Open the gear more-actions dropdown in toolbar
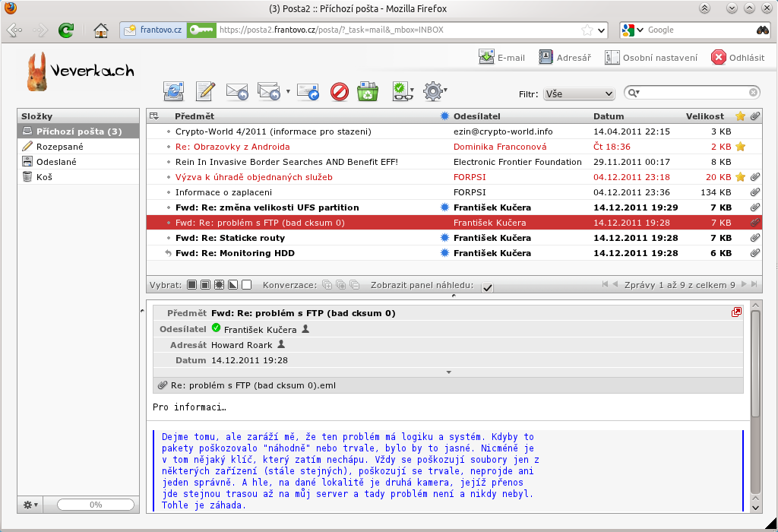Image resolution: width=778 pixels, height=532 pixels. [434, 92]
